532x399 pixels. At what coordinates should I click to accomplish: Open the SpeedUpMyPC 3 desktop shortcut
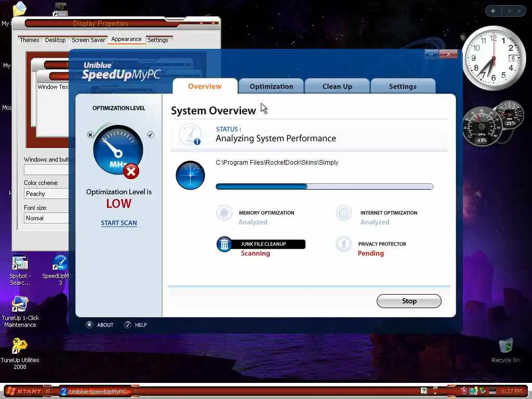click(x=60, y=270)
